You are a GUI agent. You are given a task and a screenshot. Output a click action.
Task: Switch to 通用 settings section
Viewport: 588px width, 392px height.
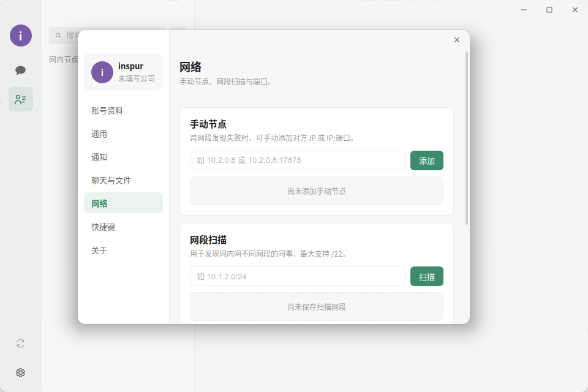click(123, 134)
